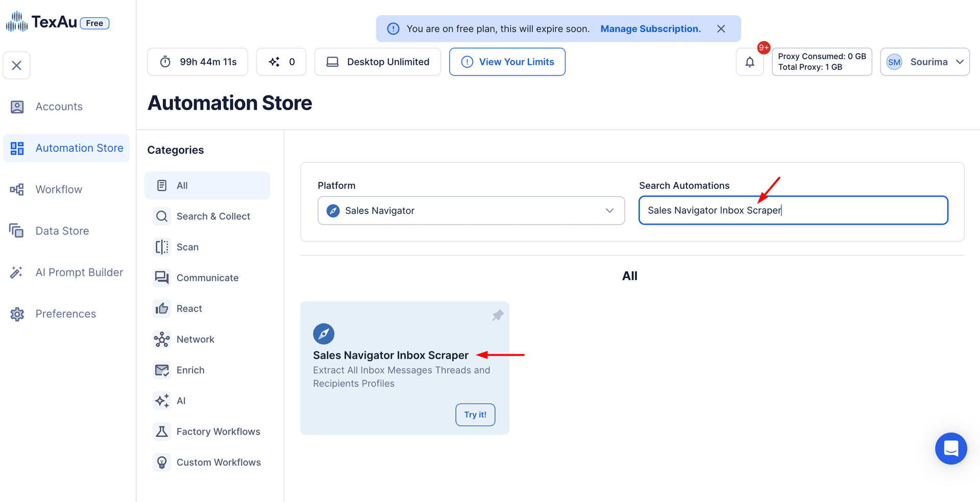Click the 9+ notification badge

coord(764,47)
